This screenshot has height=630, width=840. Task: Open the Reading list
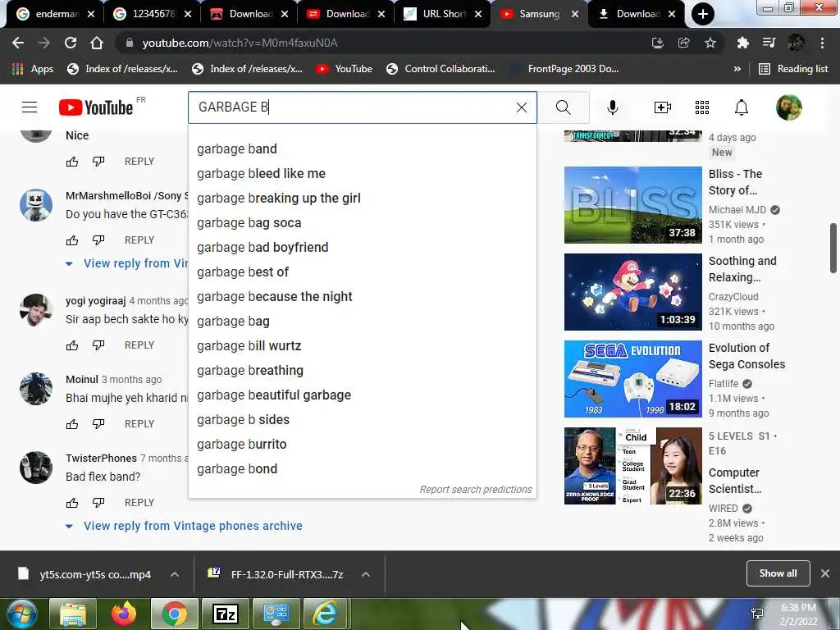click(x=793, y=69)
